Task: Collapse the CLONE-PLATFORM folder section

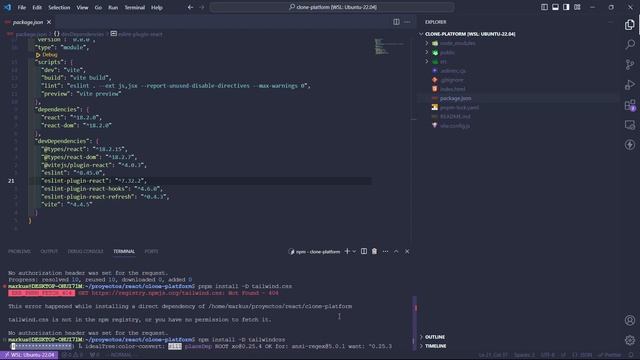Action: [470, 34]
